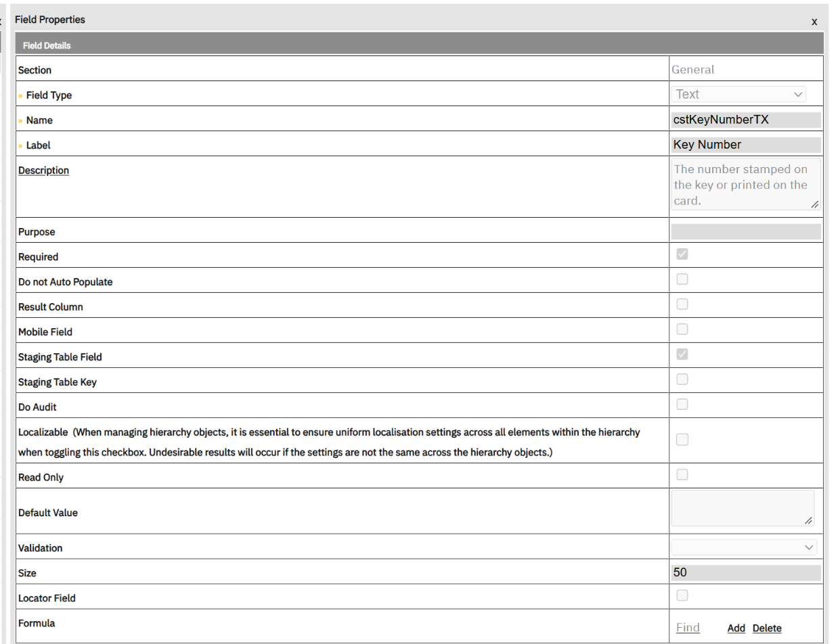
Task: Click the Formula Find link
Action: coord(688,628)
